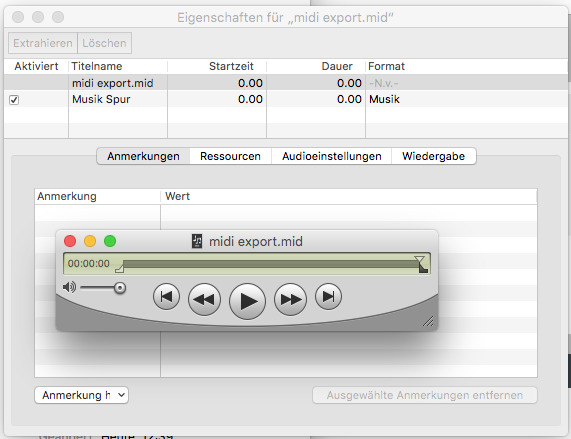Open the Anmerkung hinzufügen dropdown
This screenshot has width=571, height=439.
click(82, 395)
